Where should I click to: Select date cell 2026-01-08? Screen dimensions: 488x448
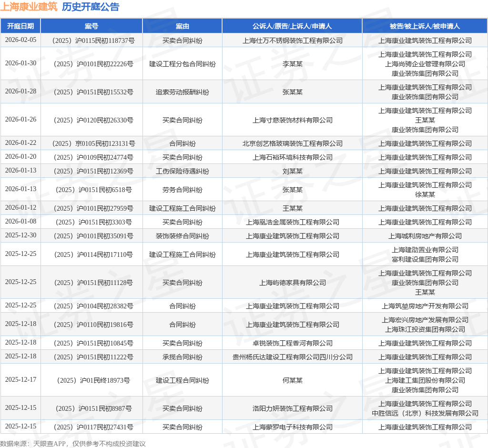click(20, 221)
